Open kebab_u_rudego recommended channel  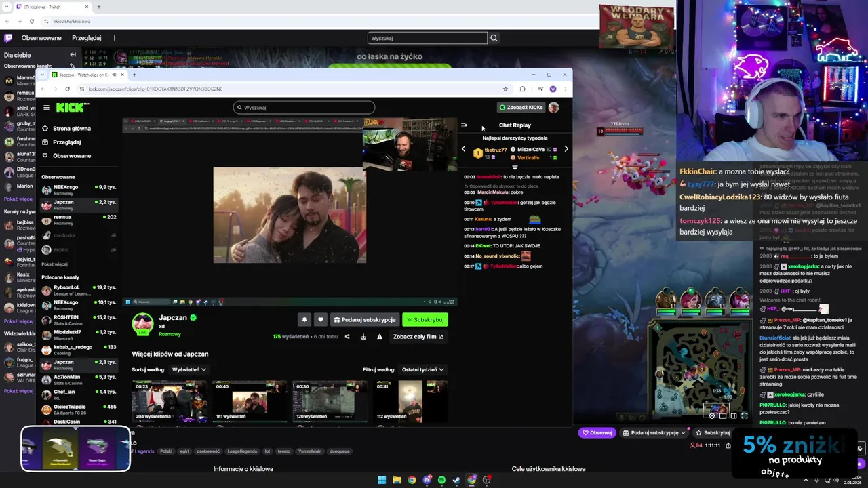coord(78,349)
